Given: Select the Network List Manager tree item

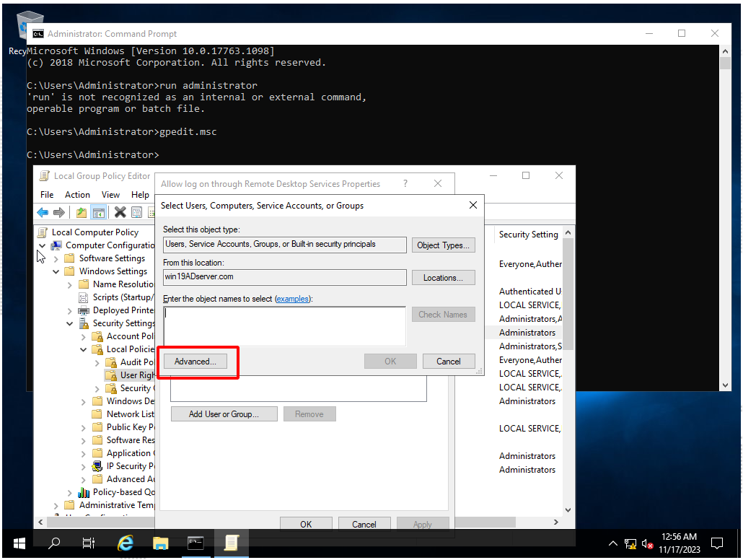Looking at the screenshot, I should [x=131, y=414].
